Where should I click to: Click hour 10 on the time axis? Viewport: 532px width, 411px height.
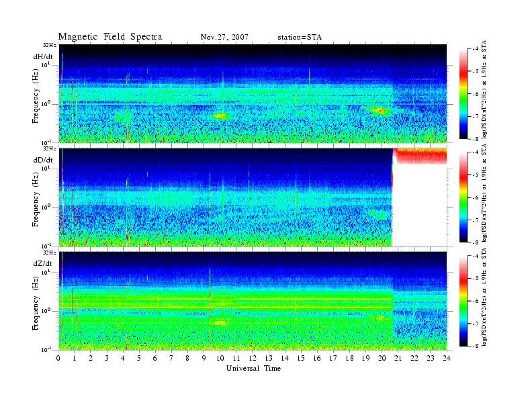220,358
